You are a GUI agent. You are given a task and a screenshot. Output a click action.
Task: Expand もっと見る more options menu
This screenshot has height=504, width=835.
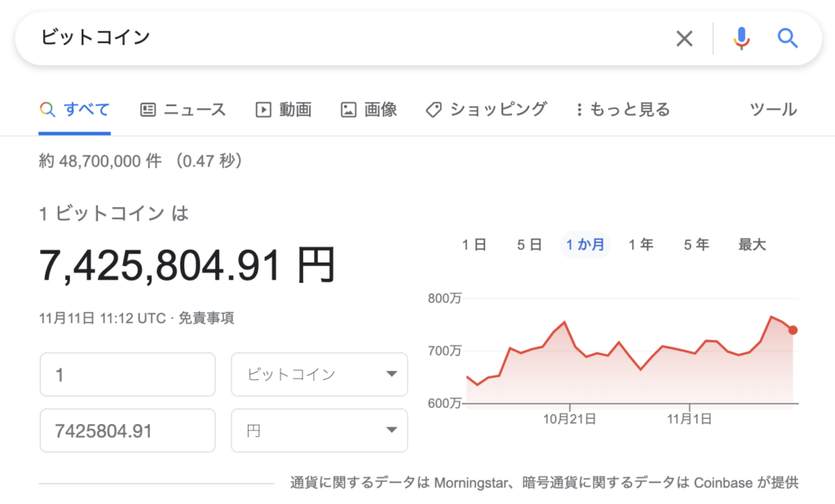[x=622, y=109]
